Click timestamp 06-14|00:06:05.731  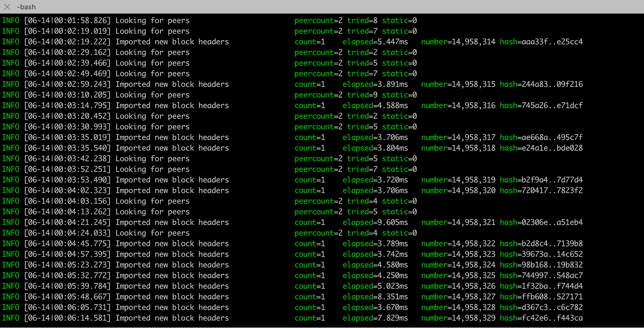67,307
